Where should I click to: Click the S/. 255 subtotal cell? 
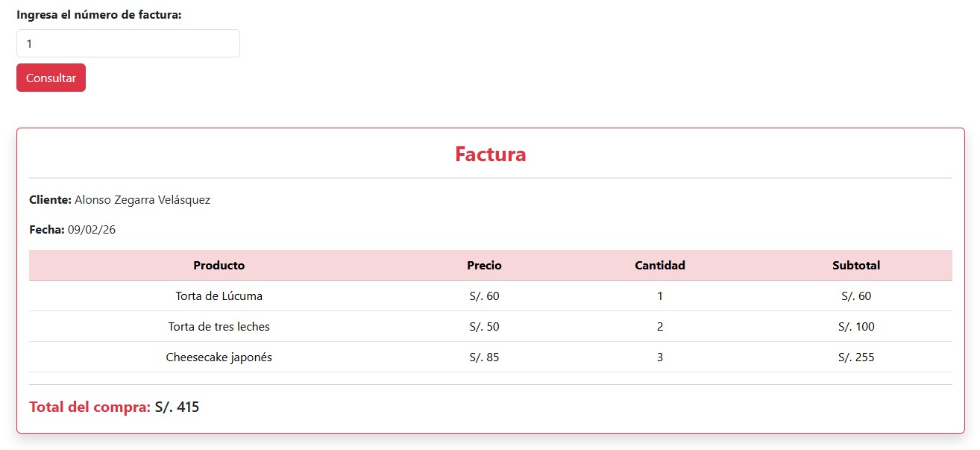(x=855, y=357)
